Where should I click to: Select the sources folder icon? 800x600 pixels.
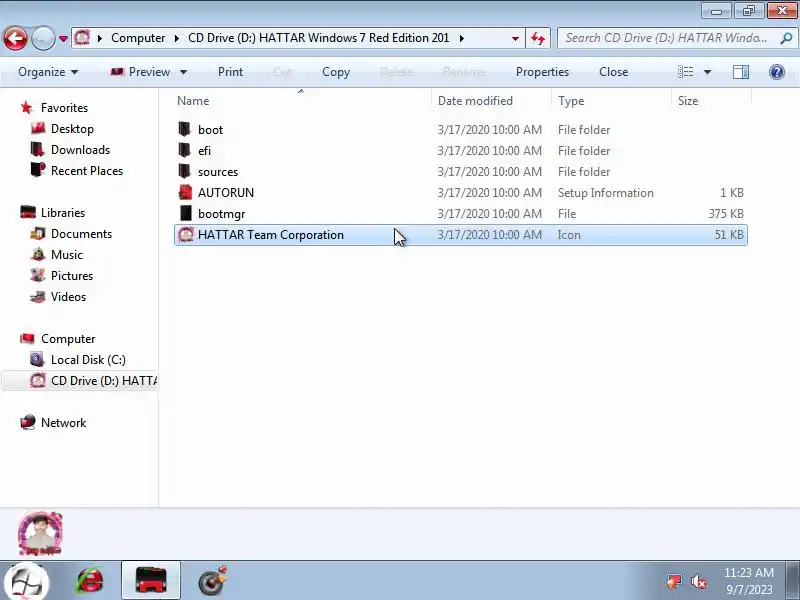point(185,171)
